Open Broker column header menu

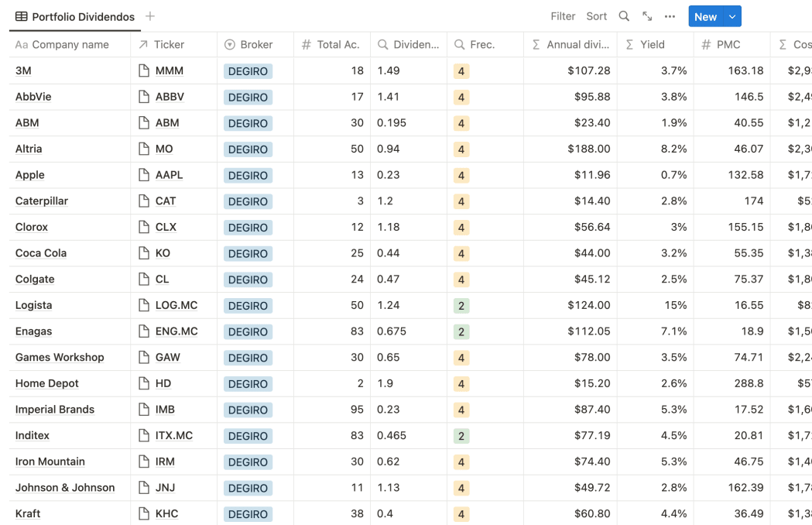click(x=255, y=45)
